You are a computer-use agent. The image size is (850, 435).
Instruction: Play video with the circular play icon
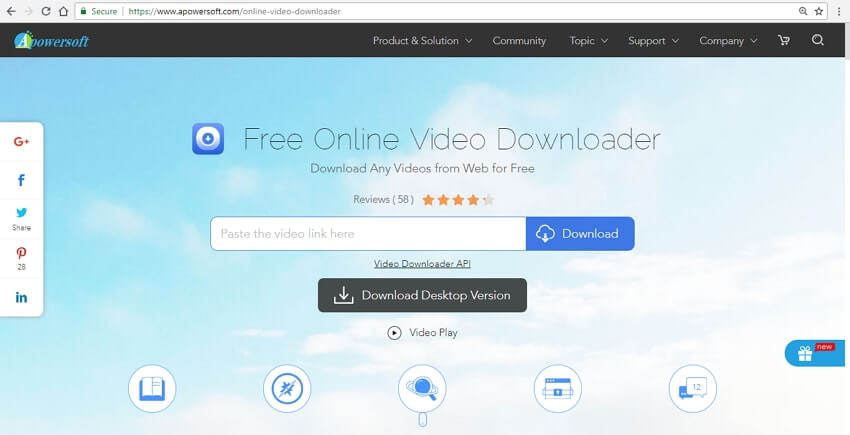point(394,332)
